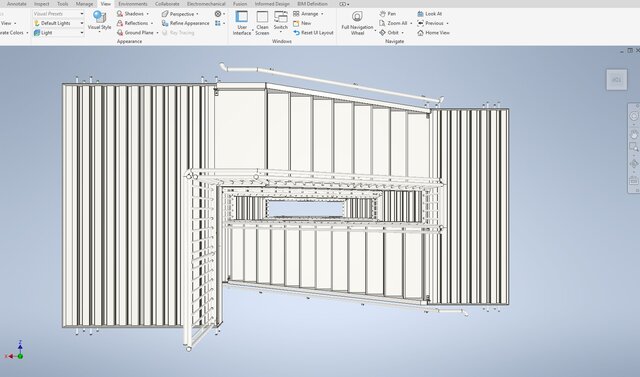Click Refine Appearance
The image size is (640, 377).
point(186,23)
